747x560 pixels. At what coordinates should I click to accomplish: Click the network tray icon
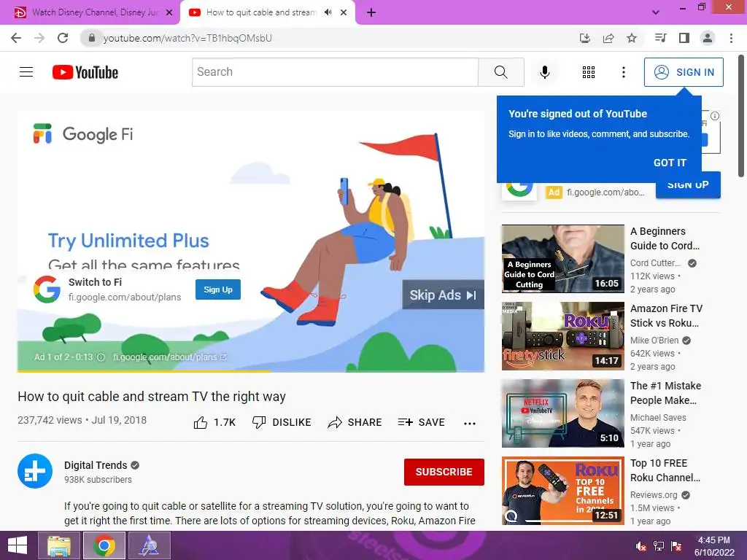(x=659, y=545)
